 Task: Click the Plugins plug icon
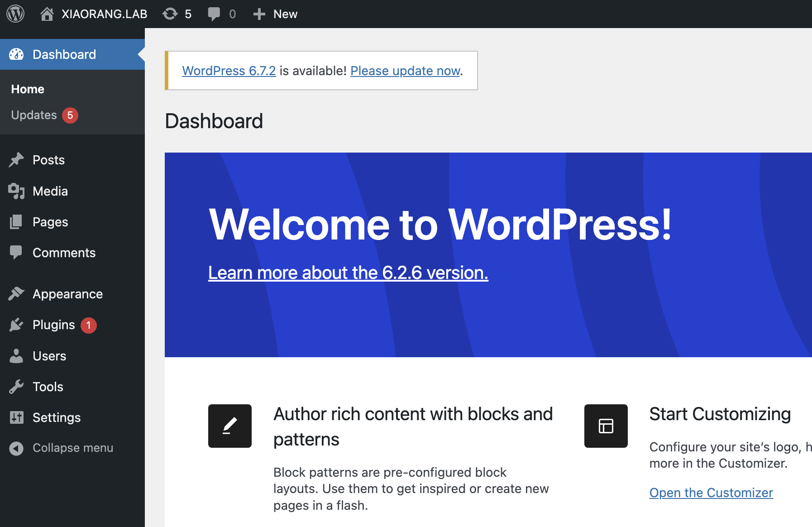pyautogui.click(x=16, y=325)
